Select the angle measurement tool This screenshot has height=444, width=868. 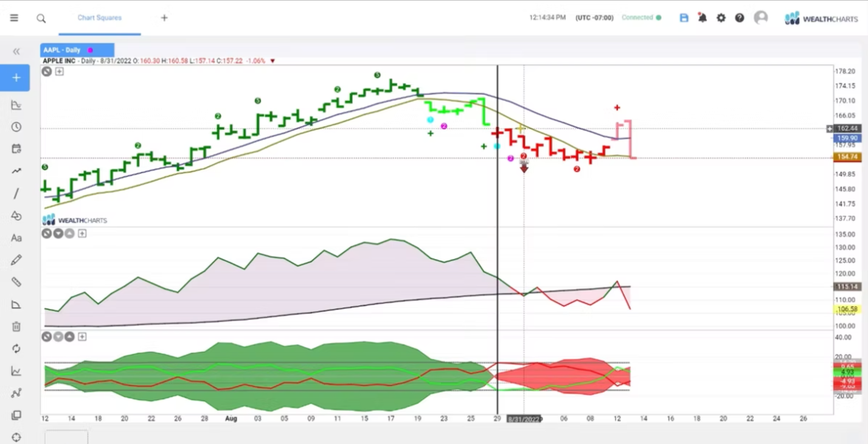click(16, 305)
